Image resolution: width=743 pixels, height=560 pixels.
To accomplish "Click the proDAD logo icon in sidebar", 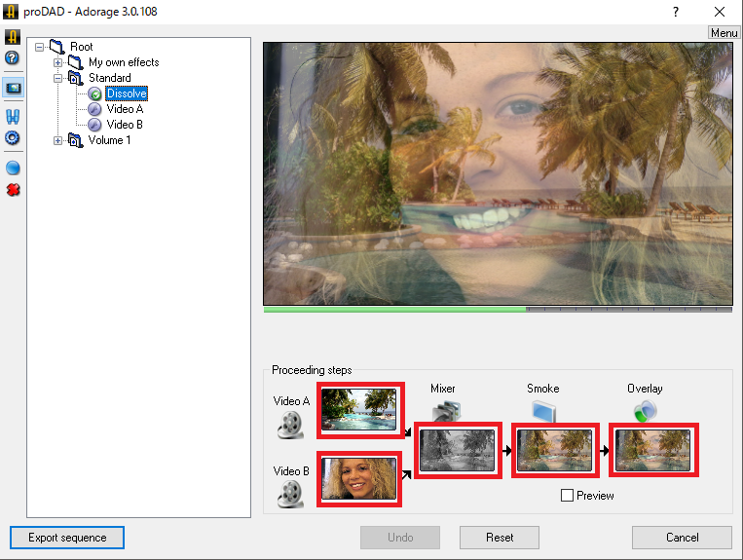I will 13,37.
